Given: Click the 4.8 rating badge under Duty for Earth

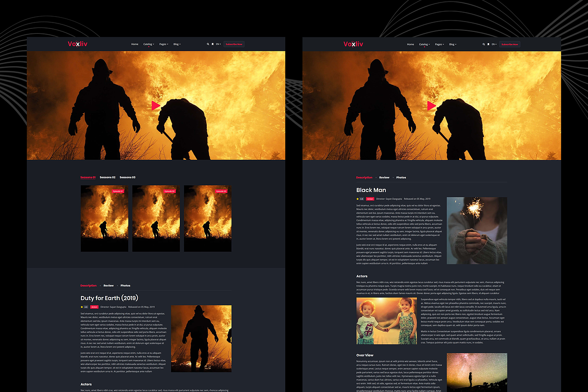Looking at the screenshot, I should 86,307.
